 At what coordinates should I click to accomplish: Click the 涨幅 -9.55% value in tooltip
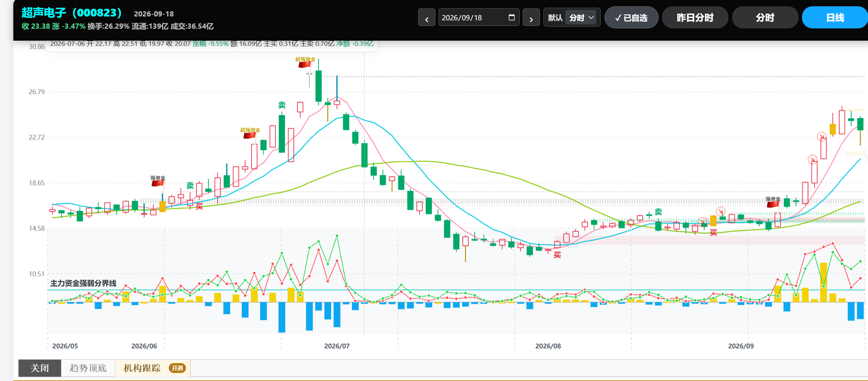(x=210, y=44)
